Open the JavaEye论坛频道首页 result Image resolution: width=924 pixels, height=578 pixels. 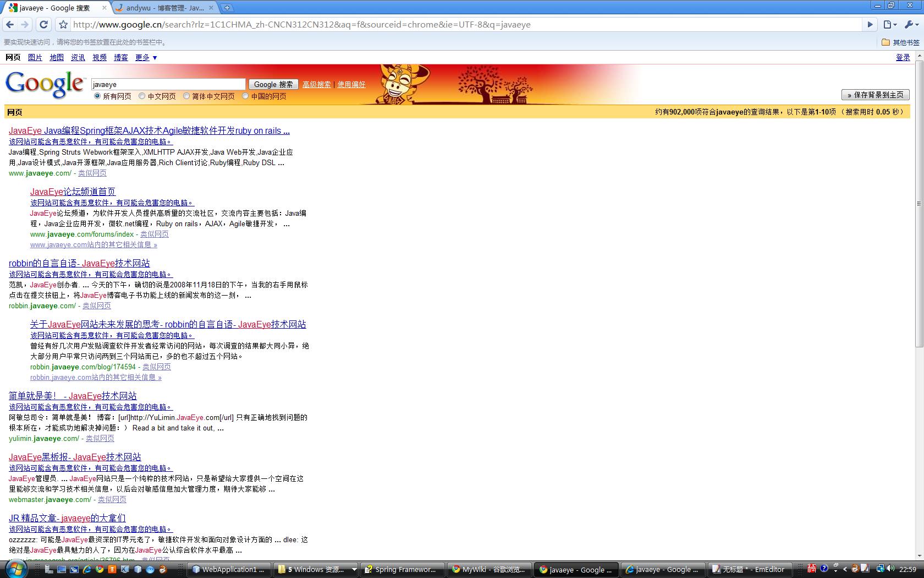(x=73, y=192)
